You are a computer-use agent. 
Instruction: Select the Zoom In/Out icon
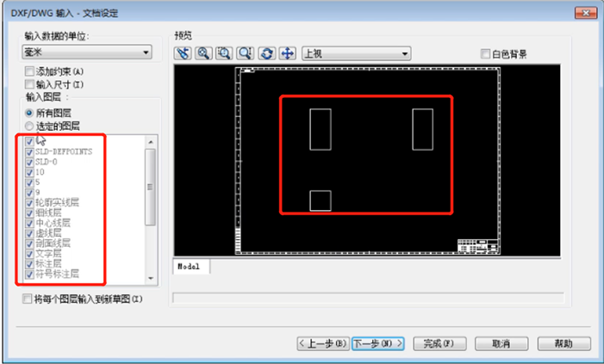(245, 53)
